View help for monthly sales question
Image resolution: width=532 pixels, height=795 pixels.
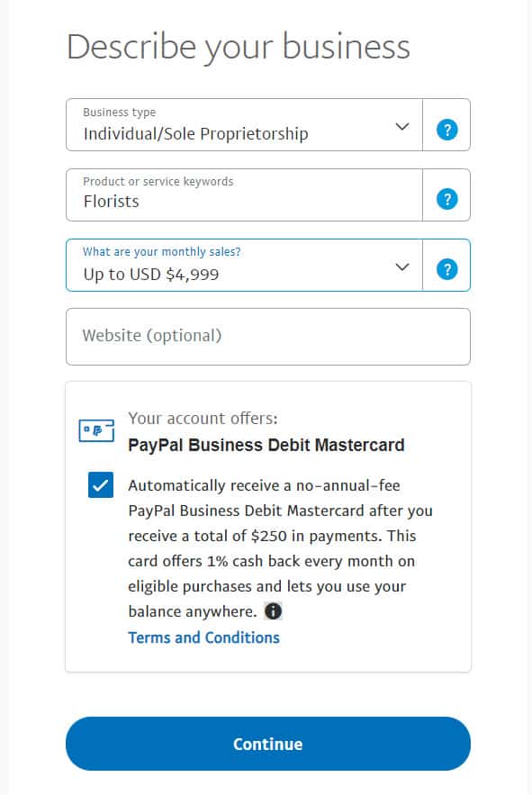(446, 266)
